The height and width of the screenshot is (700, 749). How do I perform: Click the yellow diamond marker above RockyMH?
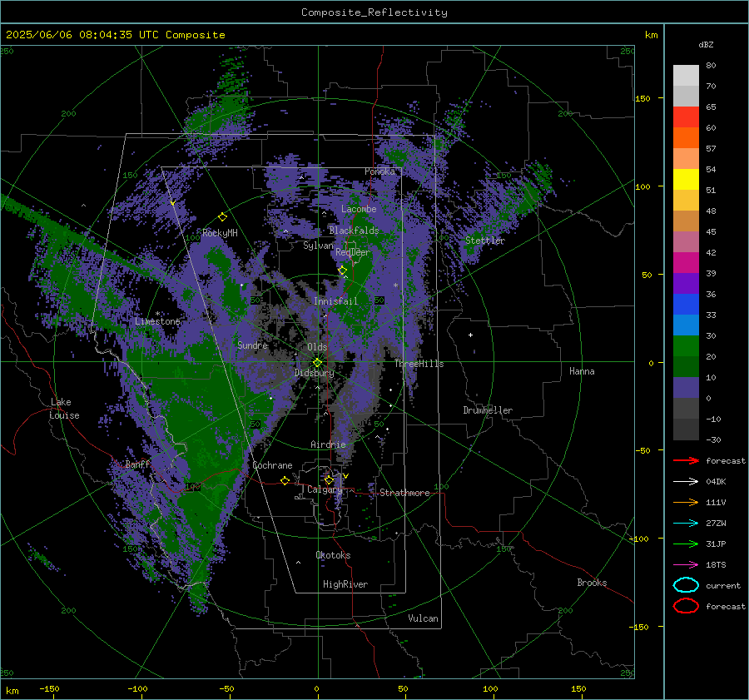pos(222,217)
